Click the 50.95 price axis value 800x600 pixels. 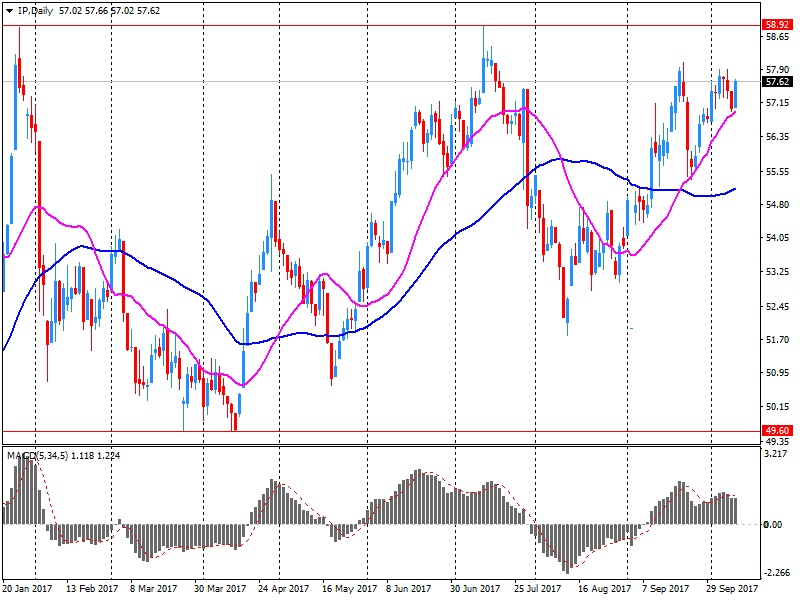777,372
